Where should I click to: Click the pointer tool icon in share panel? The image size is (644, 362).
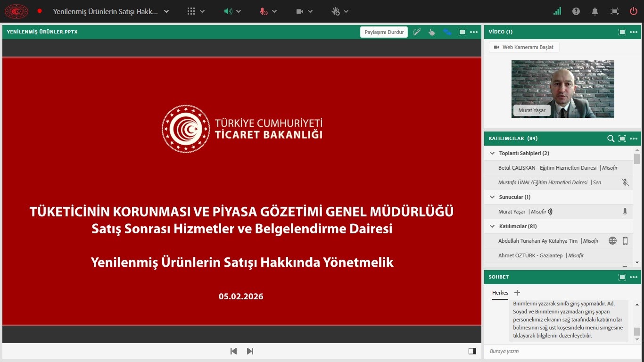[431, 32]
